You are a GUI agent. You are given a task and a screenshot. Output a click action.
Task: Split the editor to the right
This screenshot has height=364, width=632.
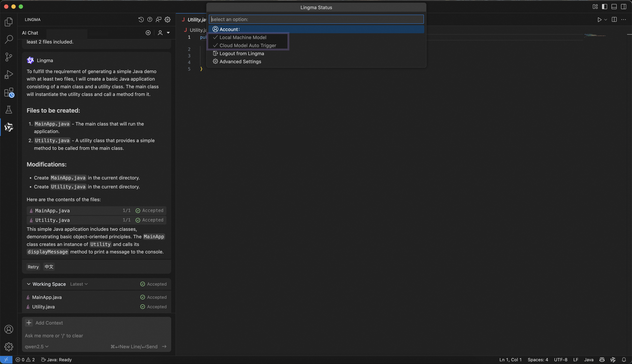pyautogui.click(x=614, y=20)
